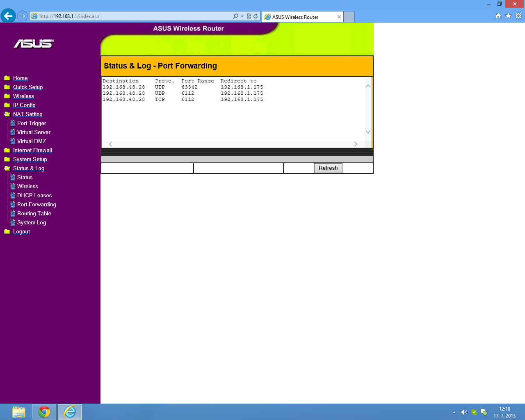Screen dimensions: 525x420
Task: Launch Google Chrome from the taskbar
Action: (44, 412)
